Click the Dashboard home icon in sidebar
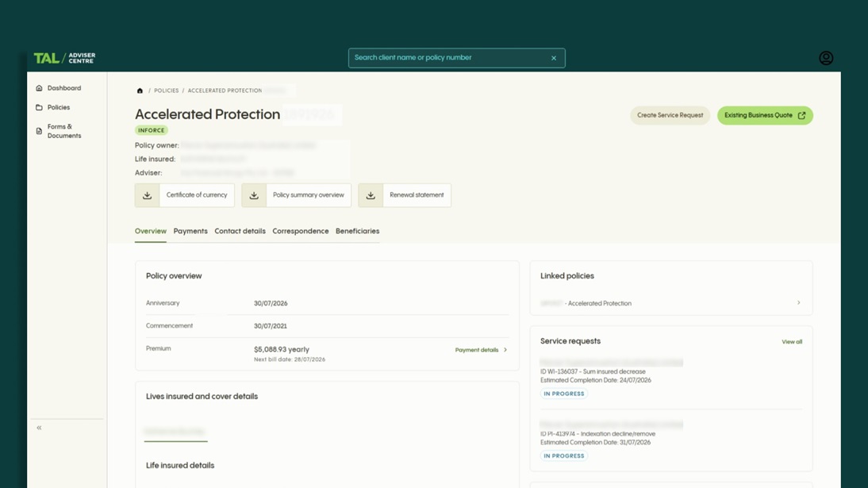 click(x=39, y=88)
